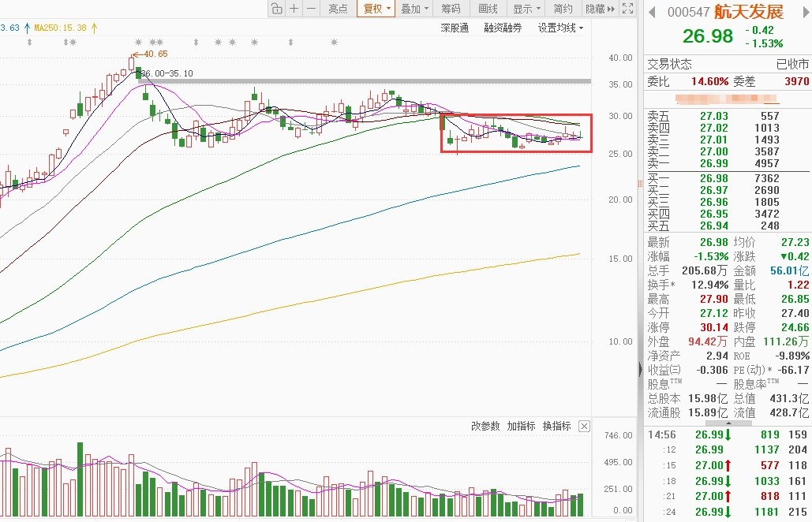Viewport: 812px width, 522px height.
Task: Click the 总手 value 205.68万
Action: point(705,270)
